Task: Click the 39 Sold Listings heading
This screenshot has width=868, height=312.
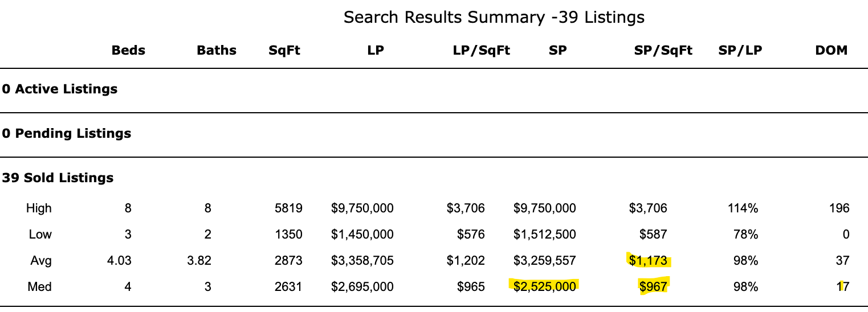Action: click(x=58, y=178)
